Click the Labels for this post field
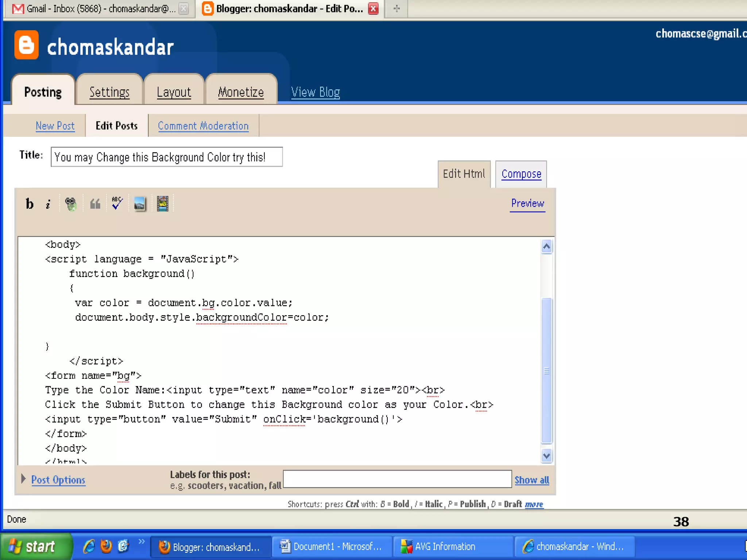This screenshot has width=747, height=560. pos(397,479)
